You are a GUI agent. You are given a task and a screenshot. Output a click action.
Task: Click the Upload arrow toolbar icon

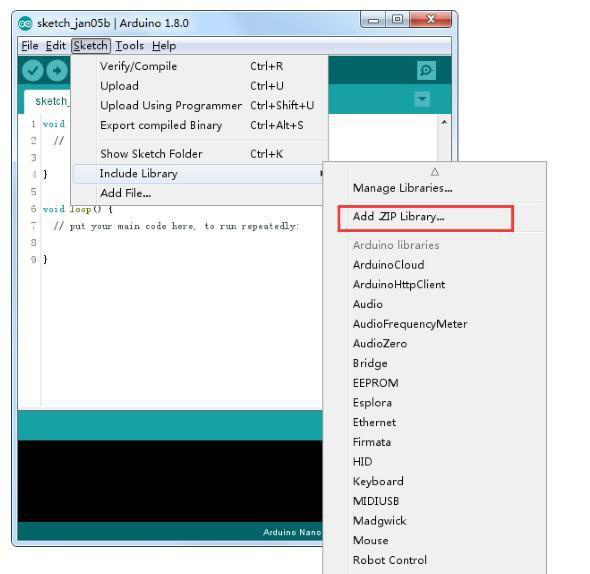[57, 70]
